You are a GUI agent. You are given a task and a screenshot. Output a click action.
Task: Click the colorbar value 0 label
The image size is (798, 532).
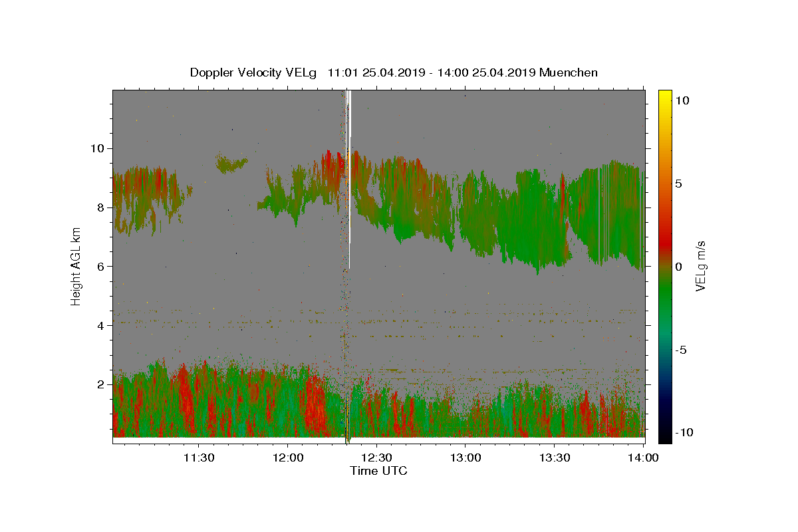pyautogui.click(x=679, y=266)
